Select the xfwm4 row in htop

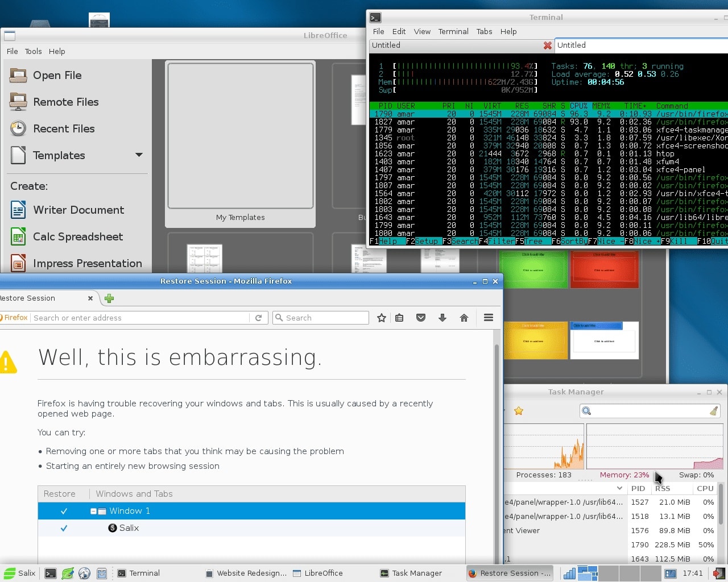[548, 162]
